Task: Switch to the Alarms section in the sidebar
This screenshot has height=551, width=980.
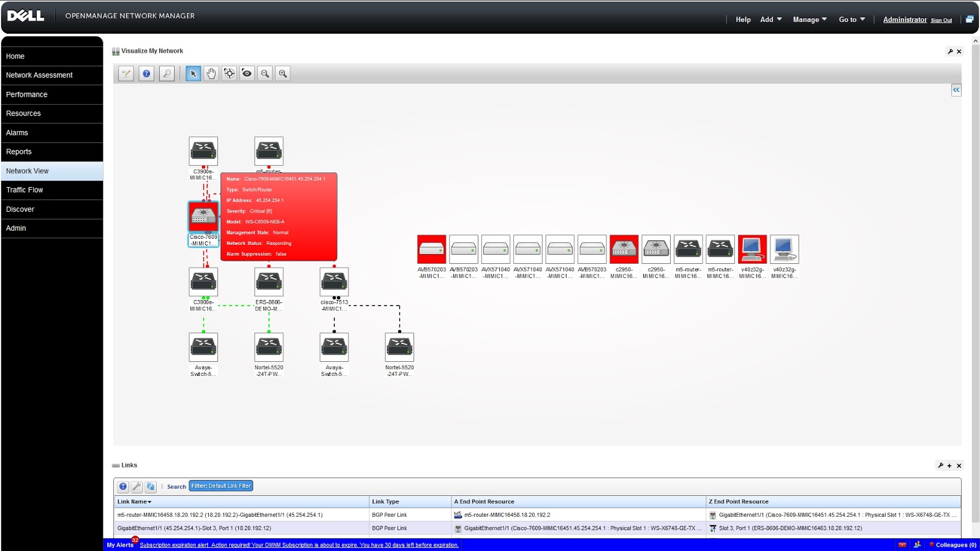Action: pos(18,132)
